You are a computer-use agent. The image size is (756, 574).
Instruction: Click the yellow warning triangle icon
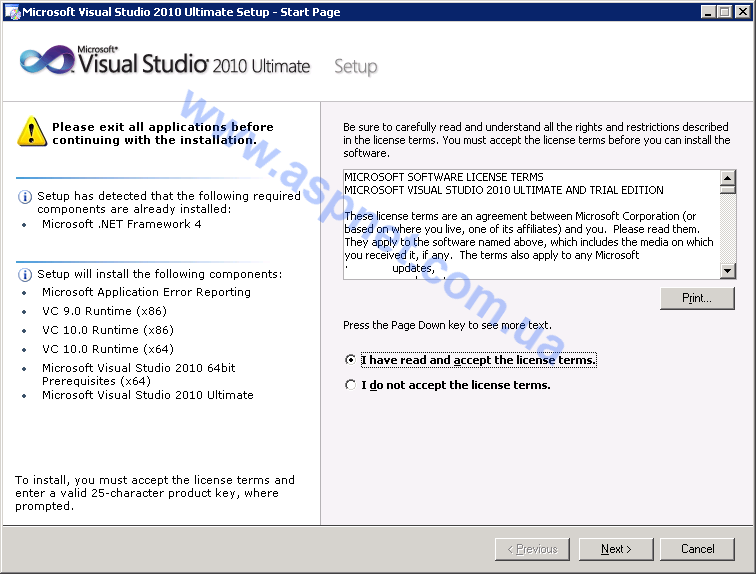pos(32,131)
